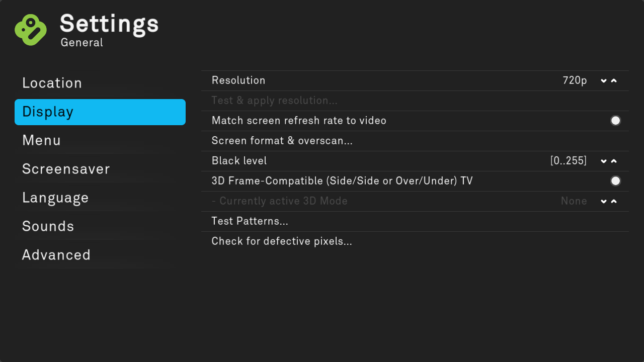This screenshot has width=644, height=362.
Task: Open the Location settings category
Action: [x=52, y=83]
